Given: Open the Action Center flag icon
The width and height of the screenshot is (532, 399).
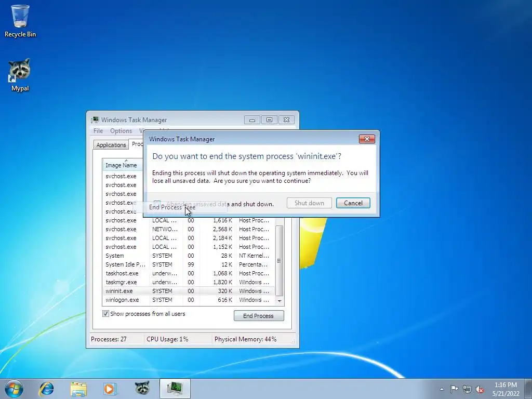Looking at the screenshot, I should 454,389.
